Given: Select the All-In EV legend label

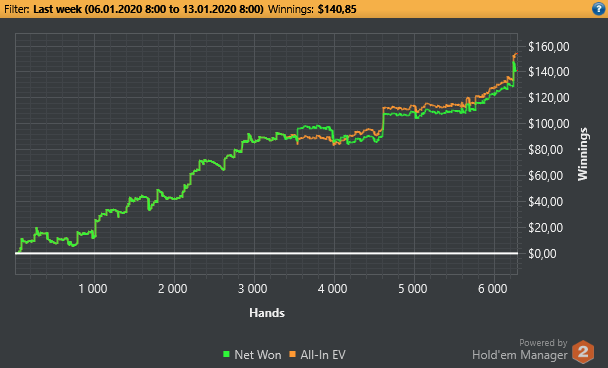Looking at the screenshot, I should 323,354.
